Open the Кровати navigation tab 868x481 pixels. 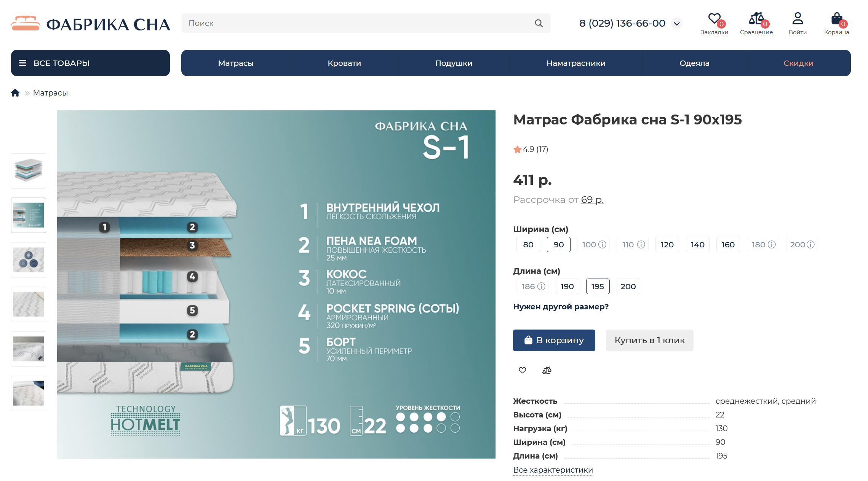pyautogui.click(x=344, y=63)
